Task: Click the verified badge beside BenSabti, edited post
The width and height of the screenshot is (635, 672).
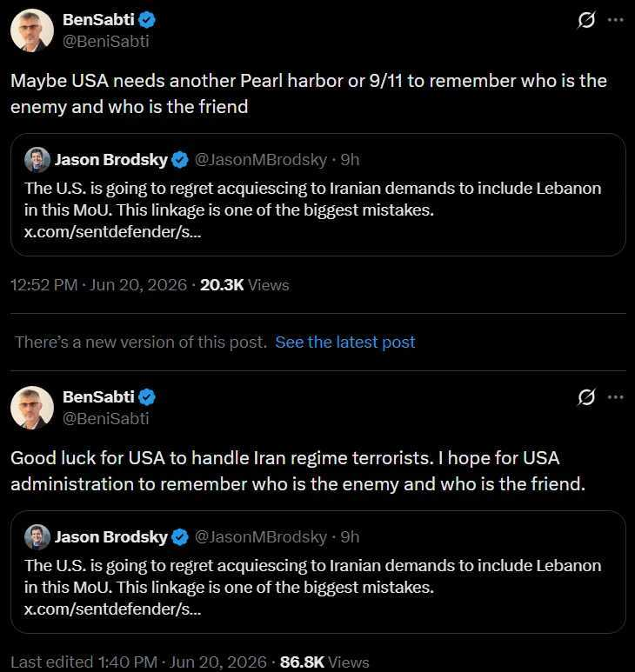Action: [147, 397]
